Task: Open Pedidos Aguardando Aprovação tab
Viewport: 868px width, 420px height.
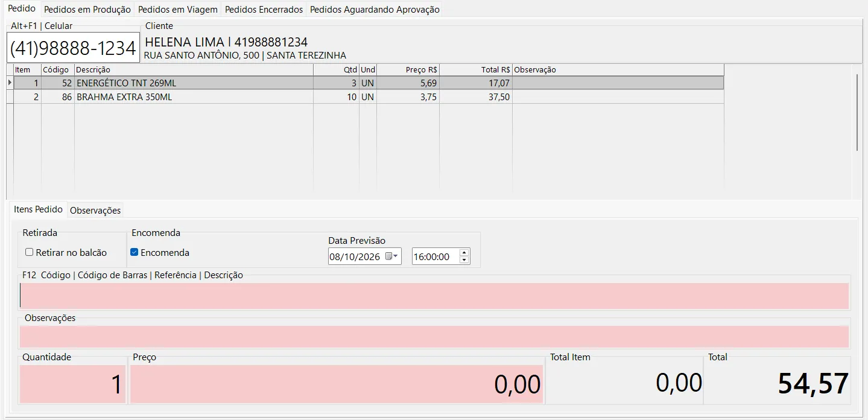Action: coord(375,10)
